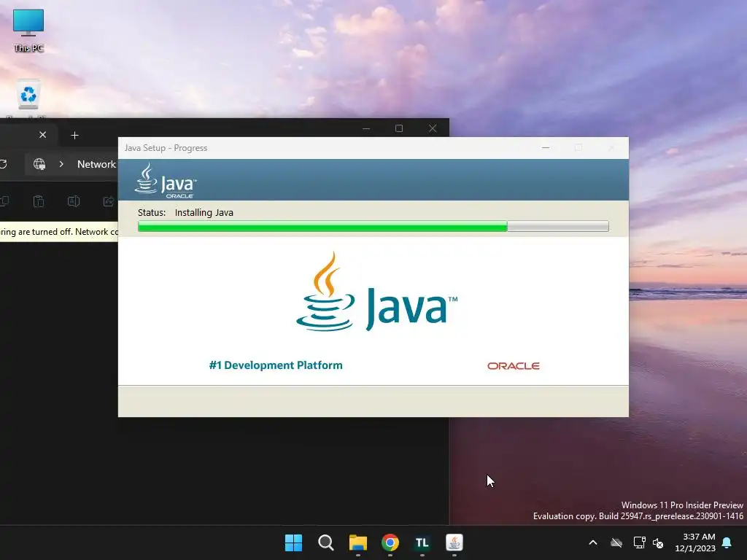Open the Windows Start menu
This screenshot has height=560, width=747.
point(293,542)
